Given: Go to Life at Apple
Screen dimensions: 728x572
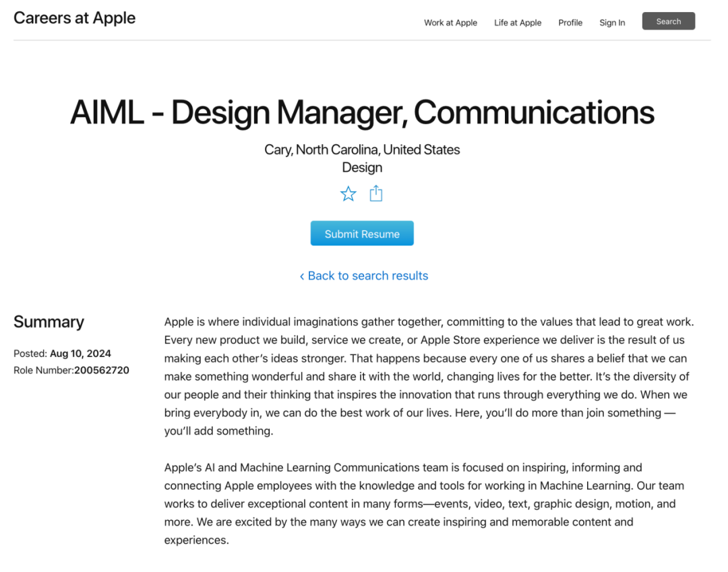Looking at the screenshot, I should pos(518,23).
